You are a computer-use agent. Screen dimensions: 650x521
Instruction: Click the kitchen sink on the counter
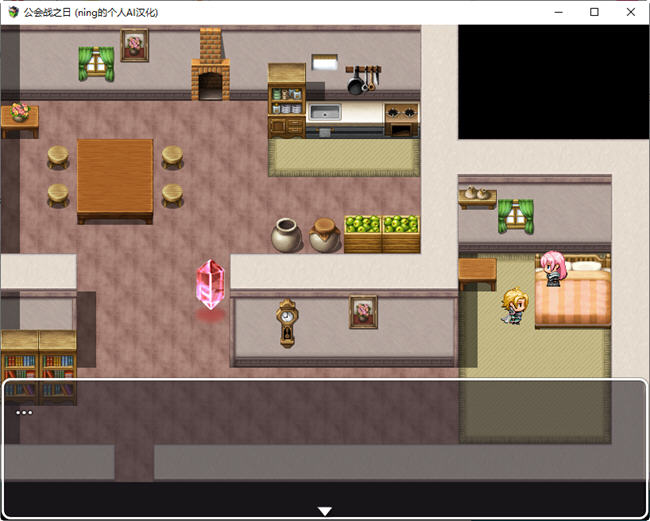pyautogui.click(x=326, y=112)
